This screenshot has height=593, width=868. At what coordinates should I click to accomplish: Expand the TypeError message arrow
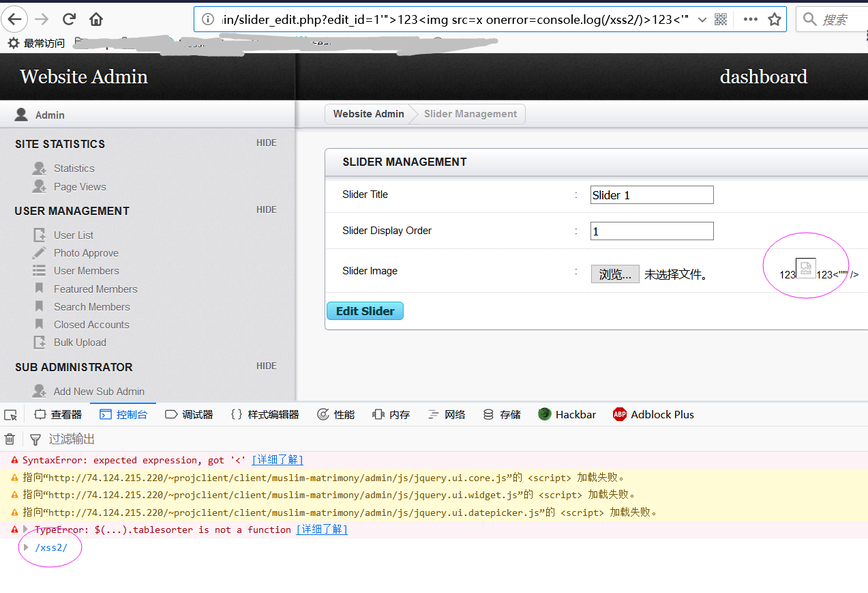point(26,529)
